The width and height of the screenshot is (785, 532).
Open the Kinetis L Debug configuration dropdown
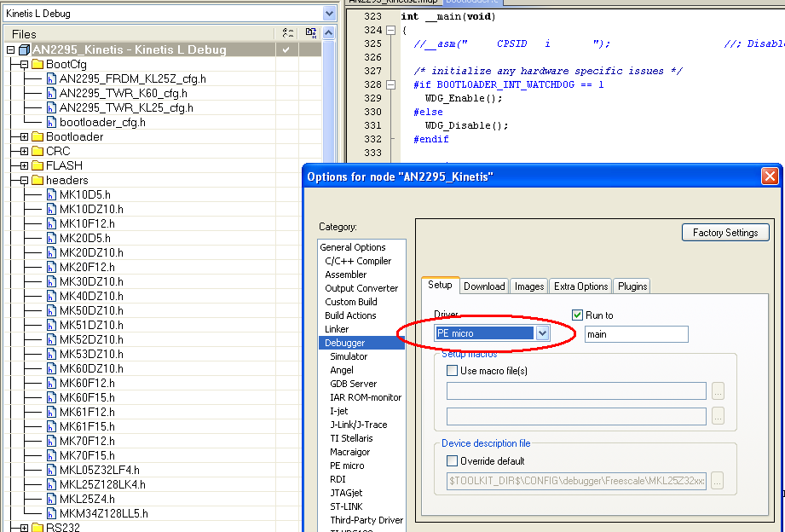[x=329, y=14]
